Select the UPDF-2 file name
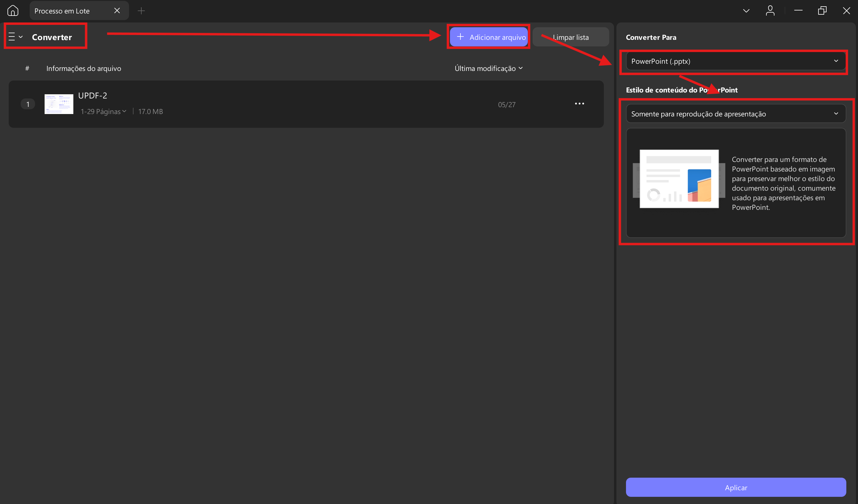This screenshot has width=858, height=504. [93, 96]
